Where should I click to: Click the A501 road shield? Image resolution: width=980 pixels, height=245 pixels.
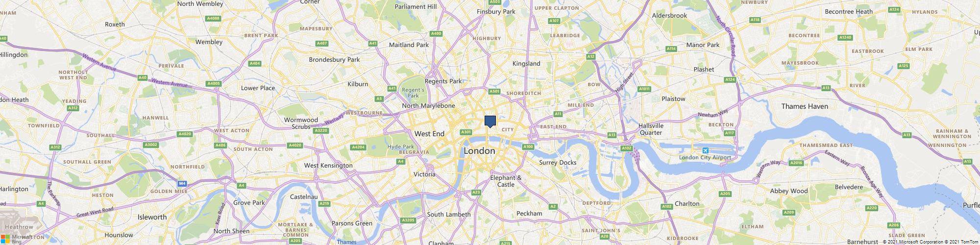point(494,91)
